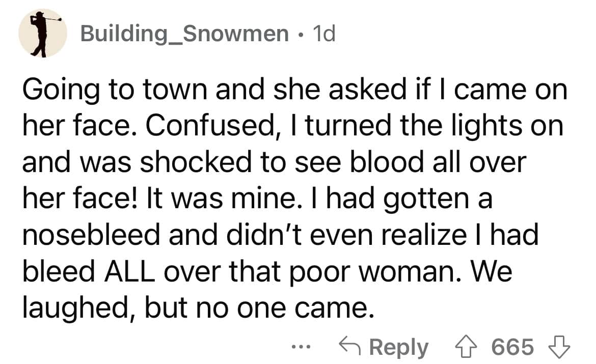The width and height of the screenshot is (596, 364).
Task: Click the reply arrow icon
Action: click(x=349, y=347)
